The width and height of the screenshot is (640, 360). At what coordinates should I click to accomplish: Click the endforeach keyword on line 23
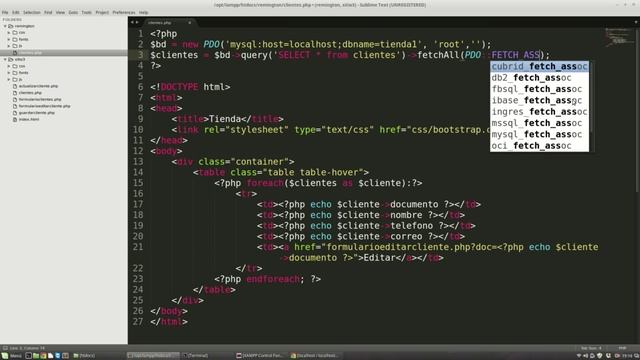tap(273, 279)
